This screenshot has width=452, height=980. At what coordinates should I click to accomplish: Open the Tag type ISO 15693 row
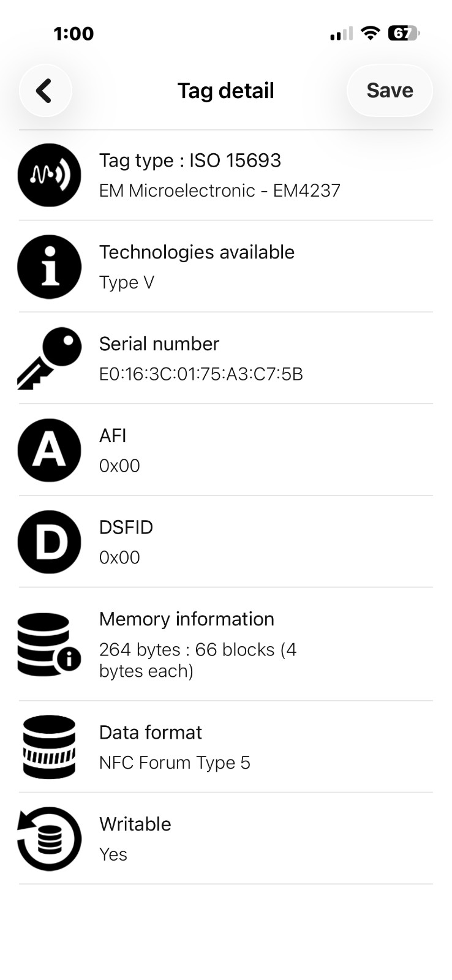(226, 175)
